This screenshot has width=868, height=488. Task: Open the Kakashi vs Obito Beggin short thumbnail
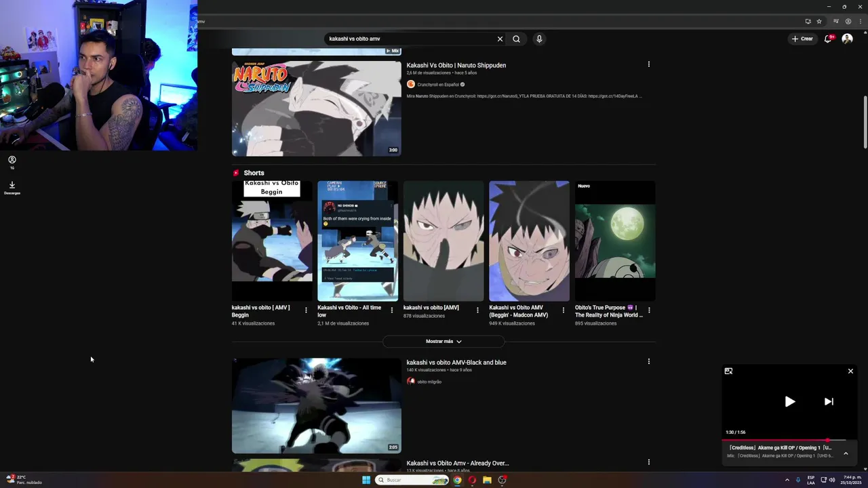272,241
